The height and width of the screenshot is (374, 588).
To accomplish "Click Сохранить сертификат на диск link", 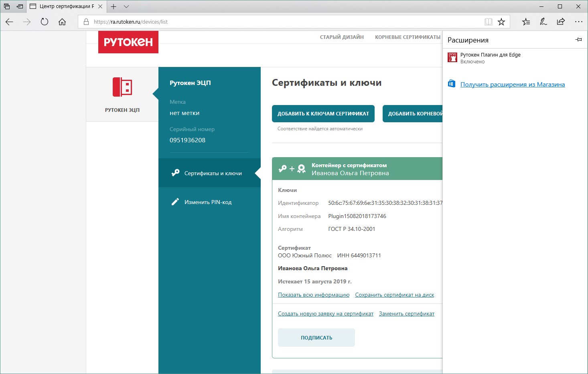I will [395, 295].
